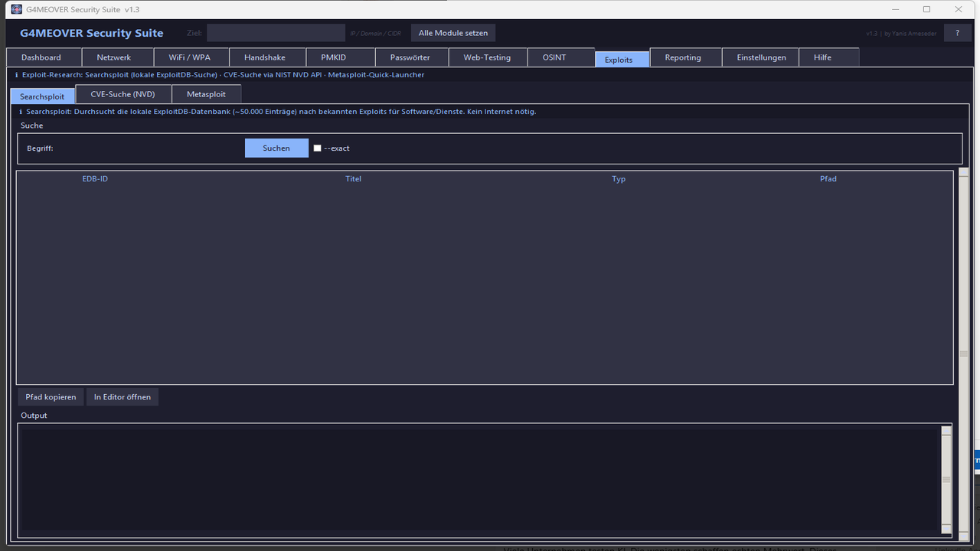
Task: Click the Ziel target input field
Action: tap(276, 33)
